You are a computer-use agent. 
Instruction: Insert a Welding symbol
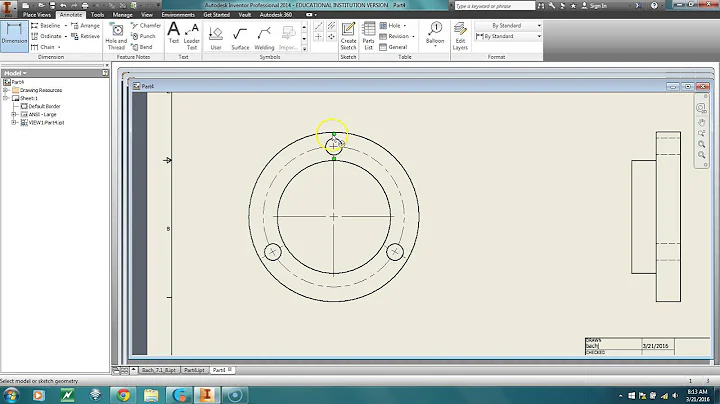(x=264, y=38)
